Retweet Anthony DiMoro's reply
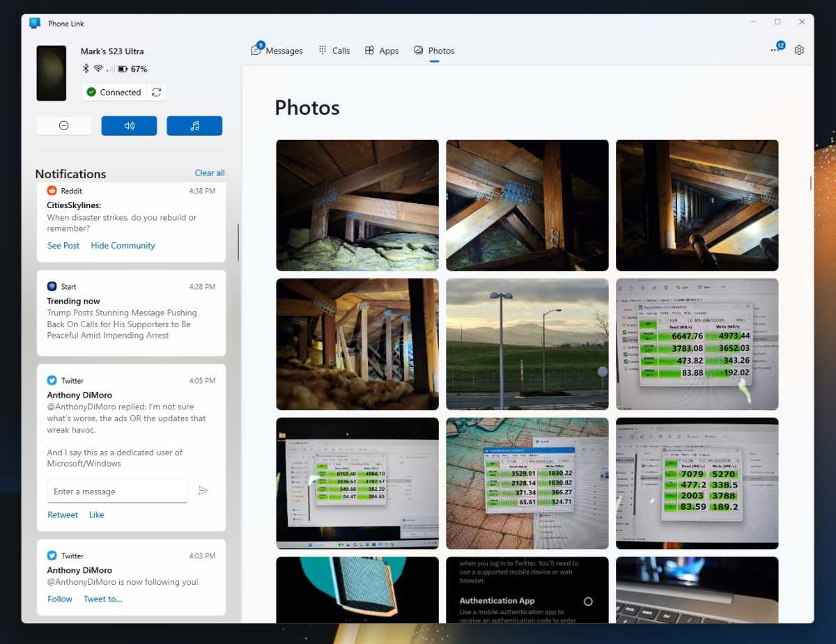Viewport: 836px width, 644px height. point(63,515)
